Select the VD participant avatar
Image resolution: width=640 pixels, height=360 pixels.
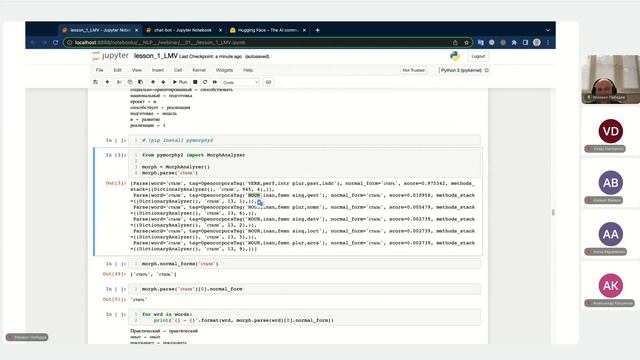click(611, 131)
